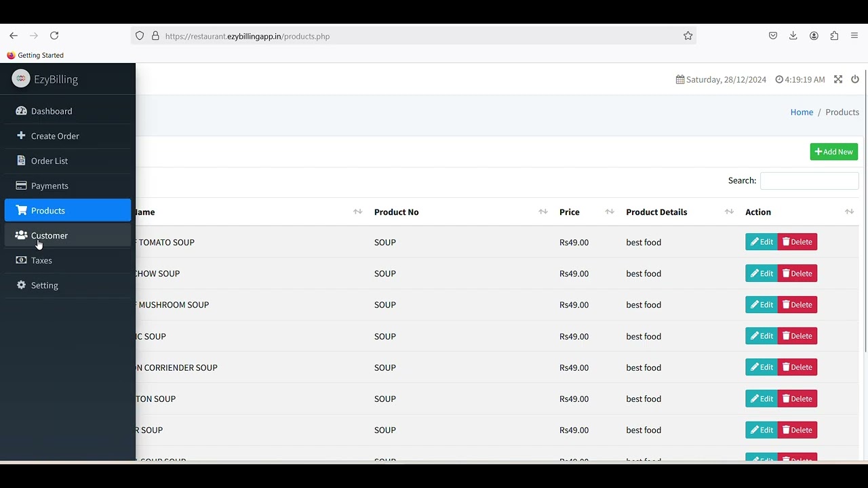The width and height of the screenshot is (868, 488).
Task: Click the Dashboard gauge icon
Action: click(x=21, y=110)
